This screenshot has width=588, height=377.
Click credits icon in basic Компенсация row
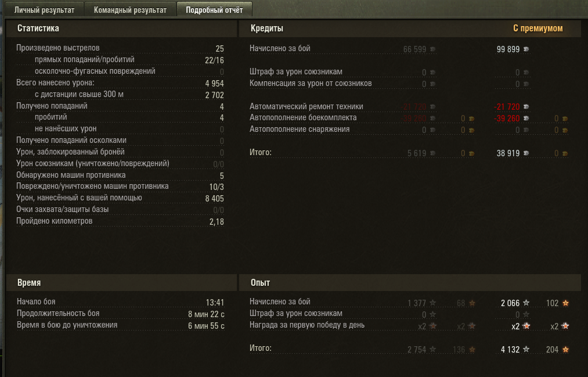tap(433, 84)
